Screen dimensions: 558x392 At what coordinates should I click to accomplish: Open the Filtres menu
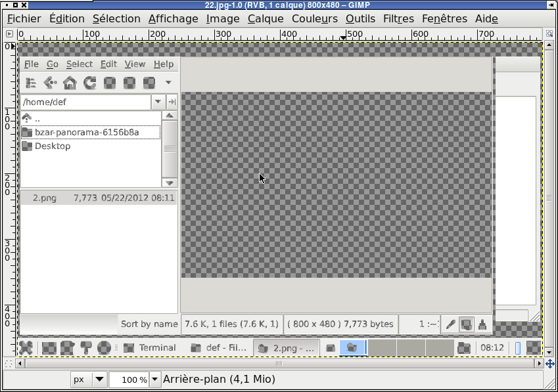398,18
